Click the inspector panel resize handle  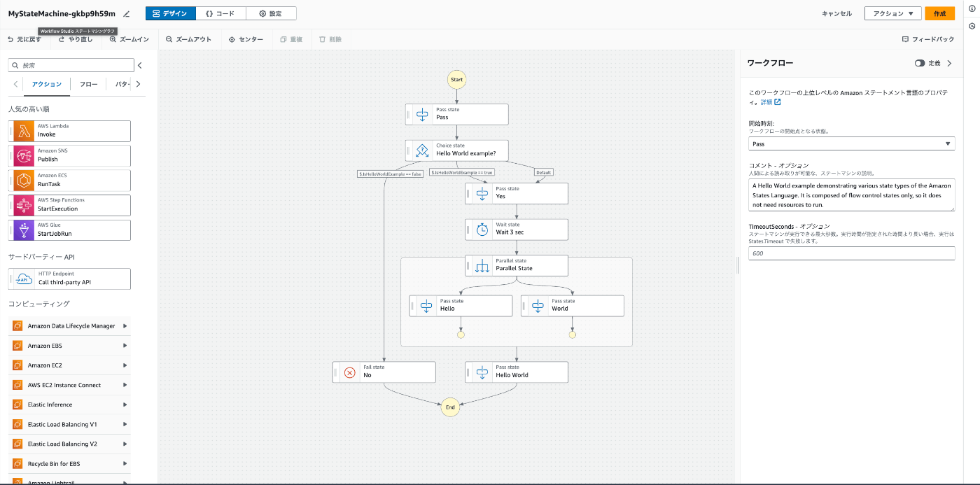[738, 265]
